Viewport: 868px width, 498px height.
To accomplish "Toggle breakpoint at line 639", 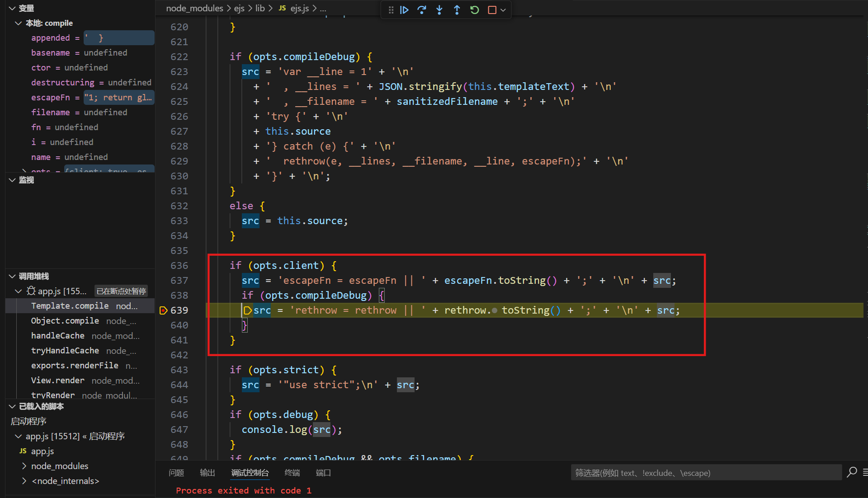I will (x=164, y=310).
